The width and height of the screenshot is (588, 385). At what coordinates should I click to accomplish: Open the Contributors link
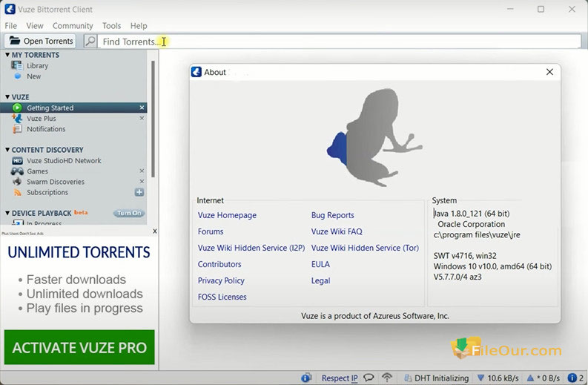click(219, 264)
